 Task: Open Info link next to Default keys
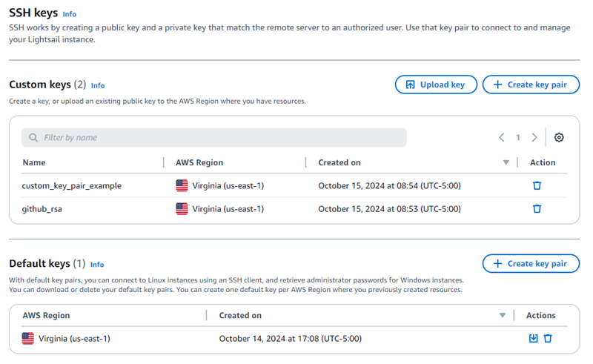pos(97,265)
